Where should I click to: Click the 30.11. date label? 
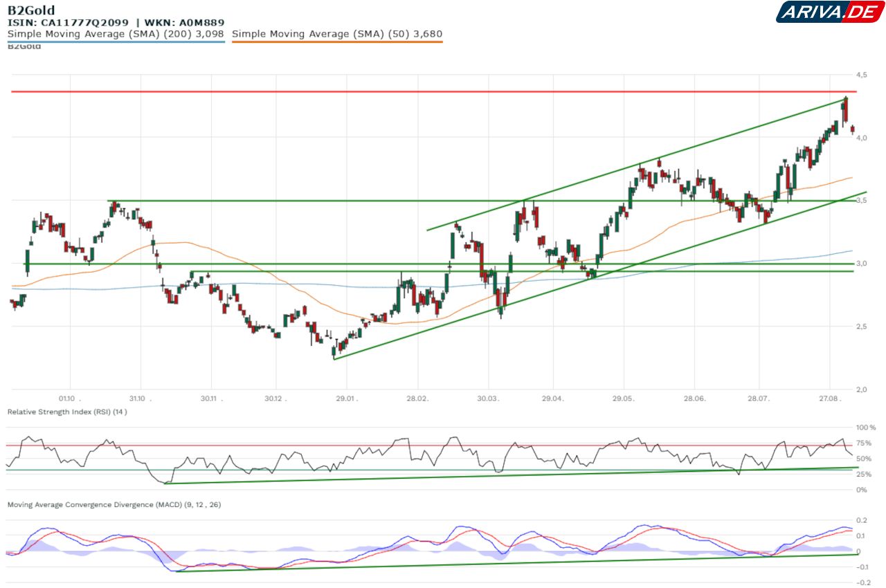click(x=211, y=398)
